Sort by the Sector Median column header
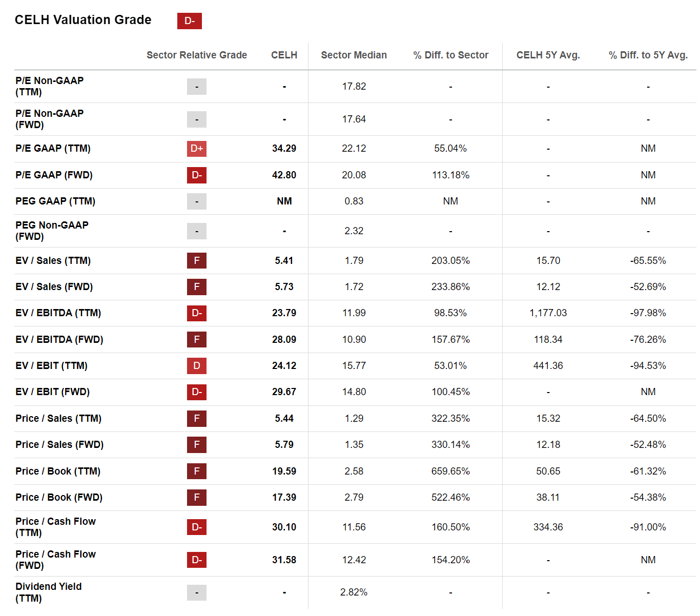 pyautogui.click(x=354, y=55)
